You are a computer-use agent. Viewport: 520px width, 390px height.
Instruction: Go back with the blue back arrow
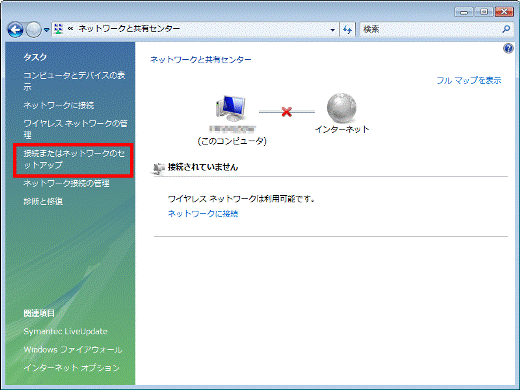coord(15,30)
